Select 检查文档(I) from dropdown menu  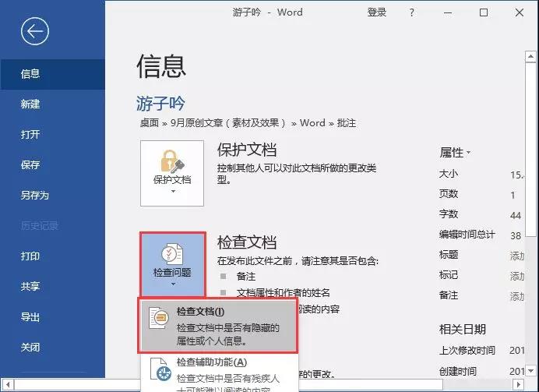(x=200, y=312)
